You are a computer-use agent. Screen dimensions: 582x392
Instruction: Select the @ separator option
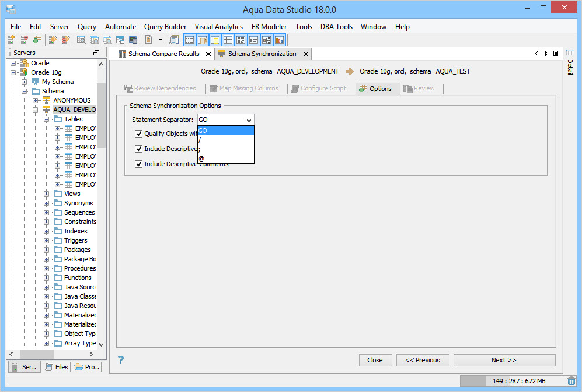[226, 159]
